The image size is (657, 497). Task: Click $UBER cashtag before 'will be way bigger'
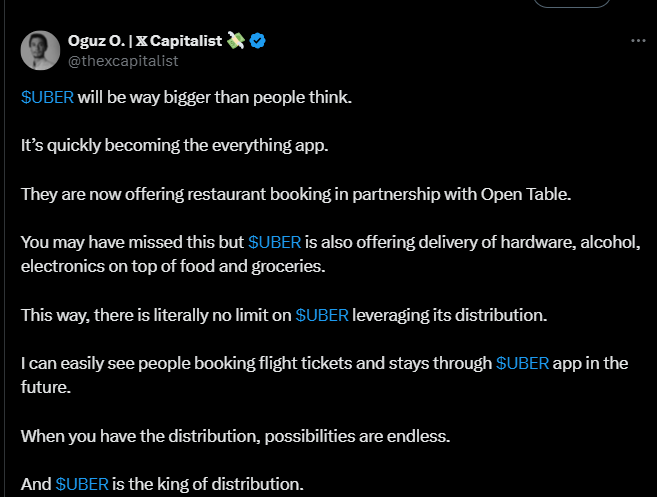point(46,98)
